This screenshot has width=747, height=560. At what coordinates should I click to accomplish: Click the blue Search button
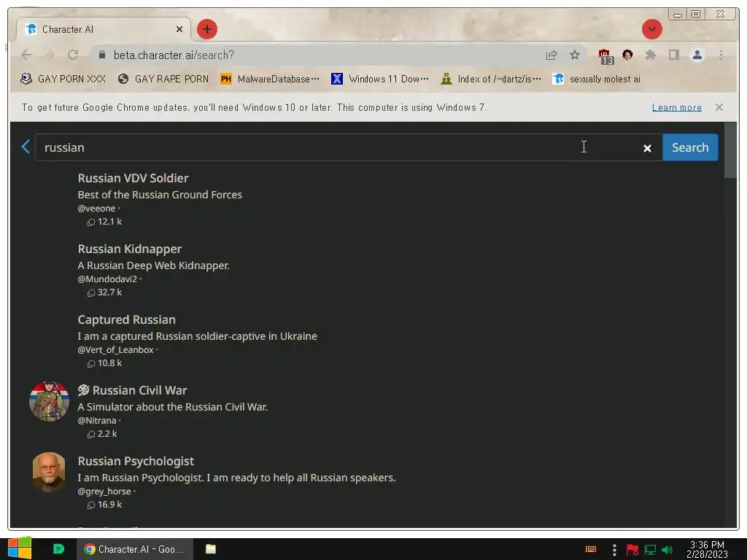click(690, 147)
